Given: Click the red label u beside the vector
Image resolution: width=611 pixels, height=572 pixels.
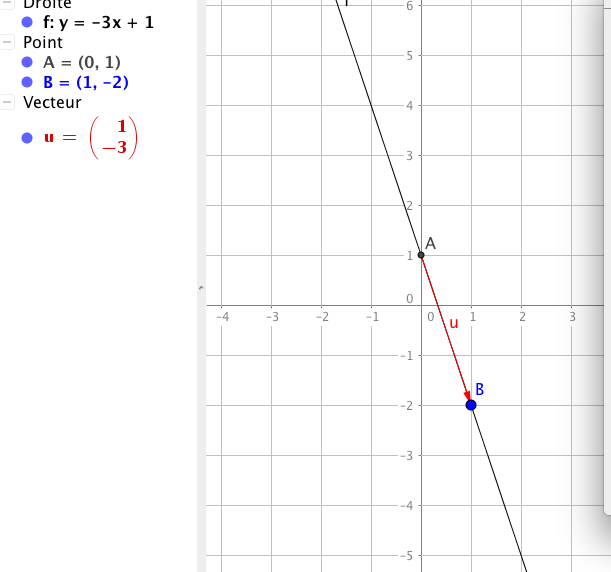Looking at the screenshot, I should [x=453, y=323].
